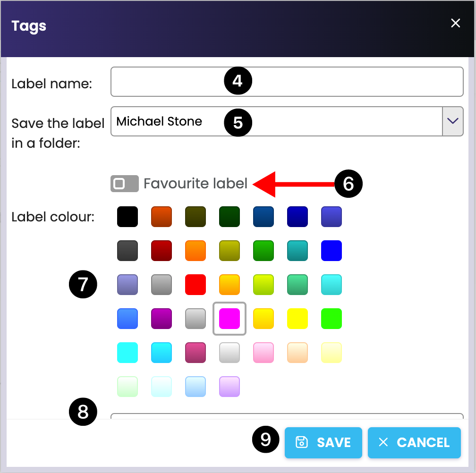Screen dimensions: 476x473
Task: Pick the light pink colour swatch
Action: (263, 353)
